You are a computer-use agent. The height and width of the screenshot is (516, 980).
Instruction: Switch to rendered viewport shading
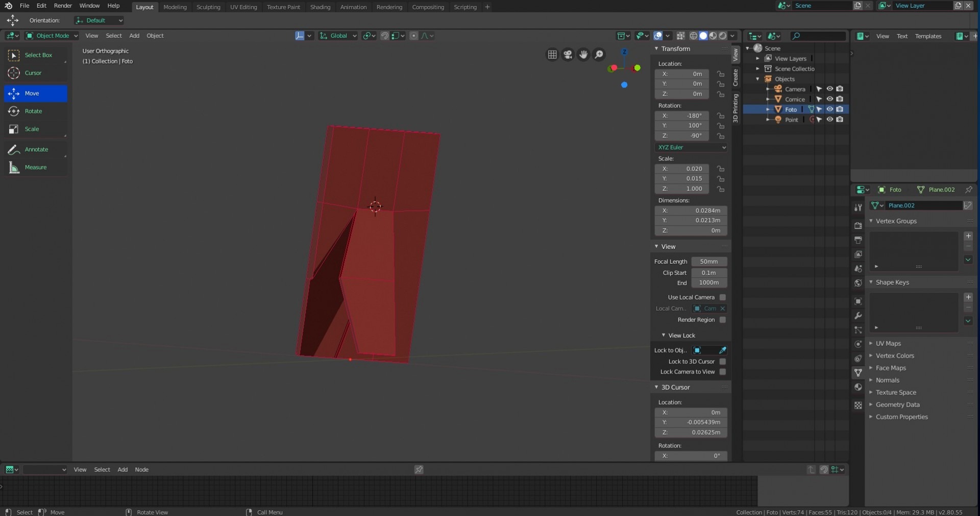723,36
